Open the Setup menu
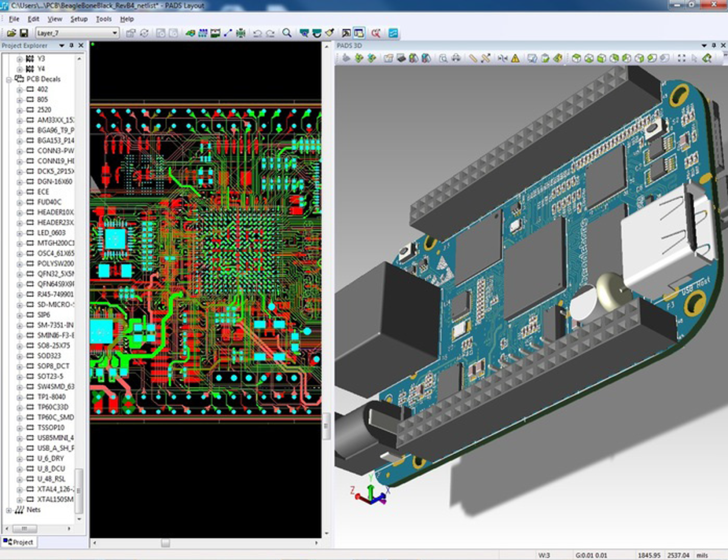The height and width of the screenshot is (560, 728). pos(79,19)
